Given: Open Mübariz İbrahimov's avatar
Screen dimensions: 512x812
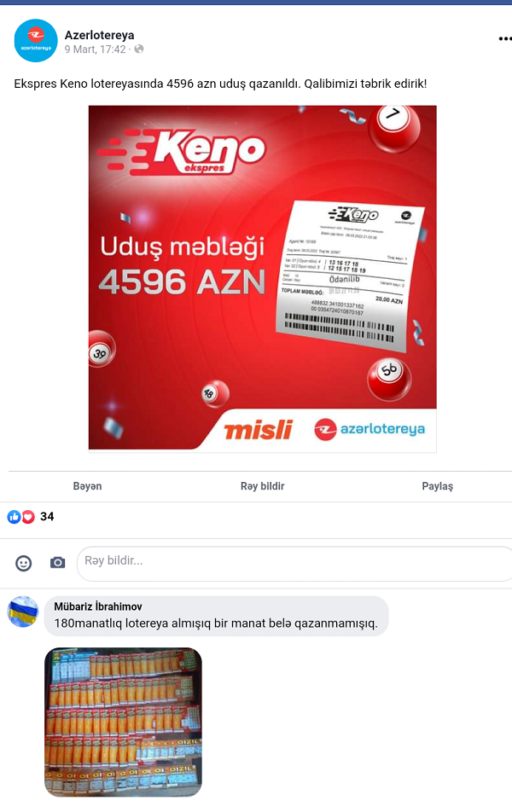Looking at the screenshot, I should tap(23, 612).
